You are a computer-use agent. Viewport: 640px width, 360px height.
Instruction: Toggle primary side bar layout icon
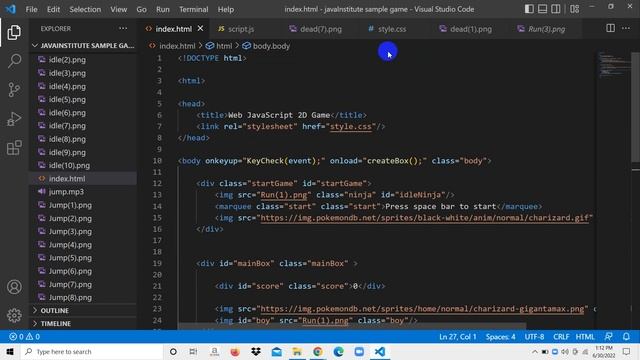[529, 9]
